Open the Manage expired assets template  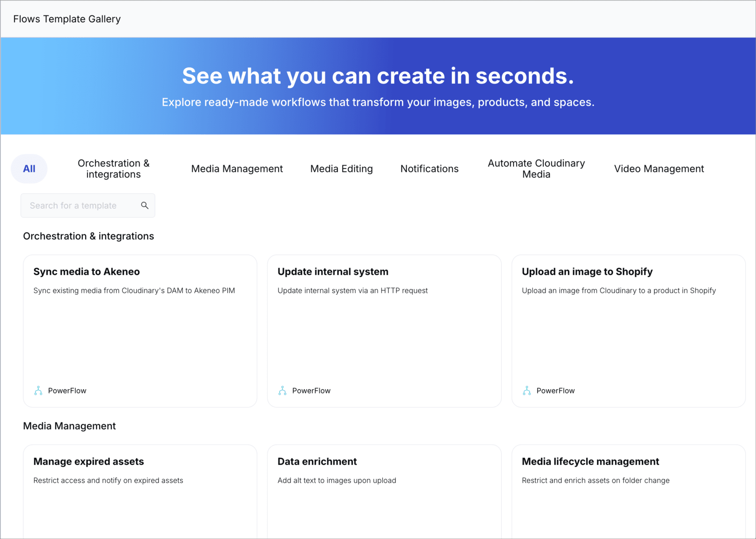pos(140,491)
